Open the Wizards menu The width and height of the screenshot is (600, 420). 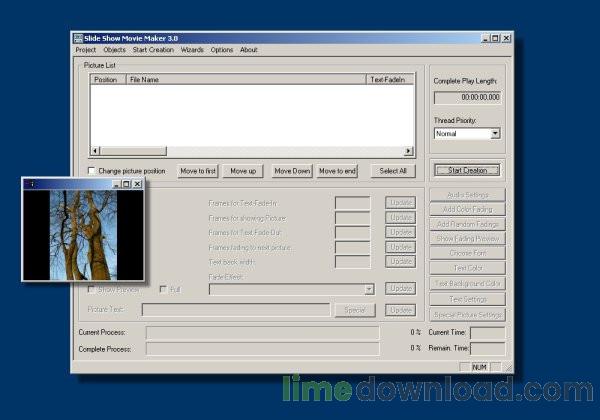tap(192, 49)
